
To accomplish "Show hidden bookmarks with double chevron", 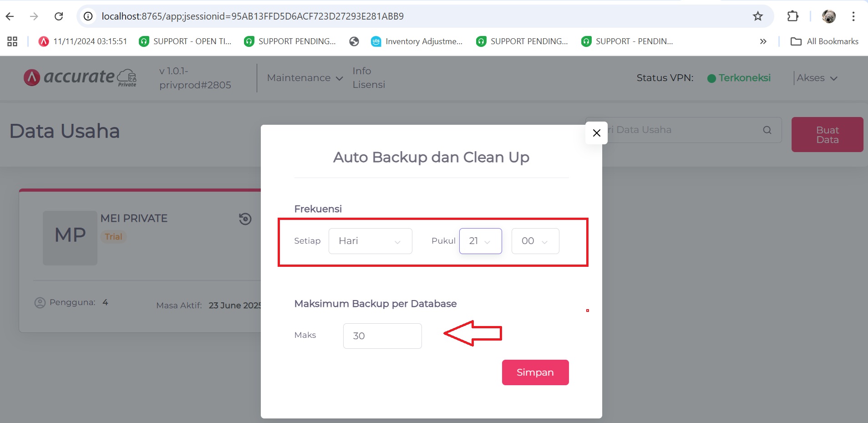I will (763, 41).
